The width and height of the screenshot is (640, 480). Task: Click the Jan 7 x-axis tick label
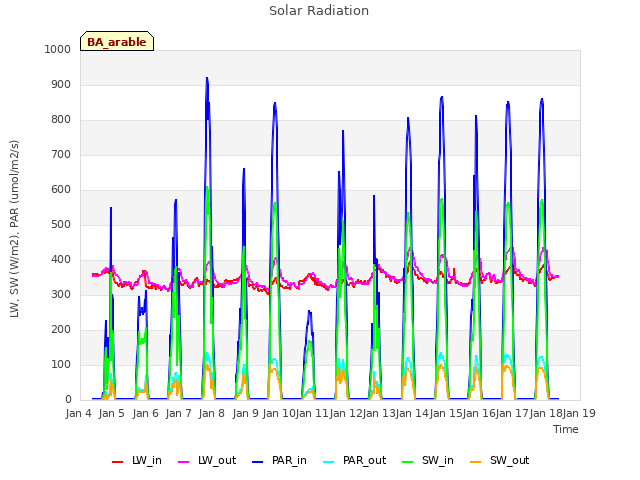(179, 413)
